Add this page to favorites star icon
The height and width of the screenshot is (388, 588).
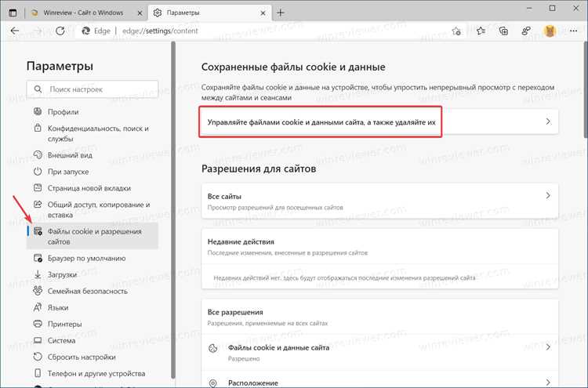point(456,31)
